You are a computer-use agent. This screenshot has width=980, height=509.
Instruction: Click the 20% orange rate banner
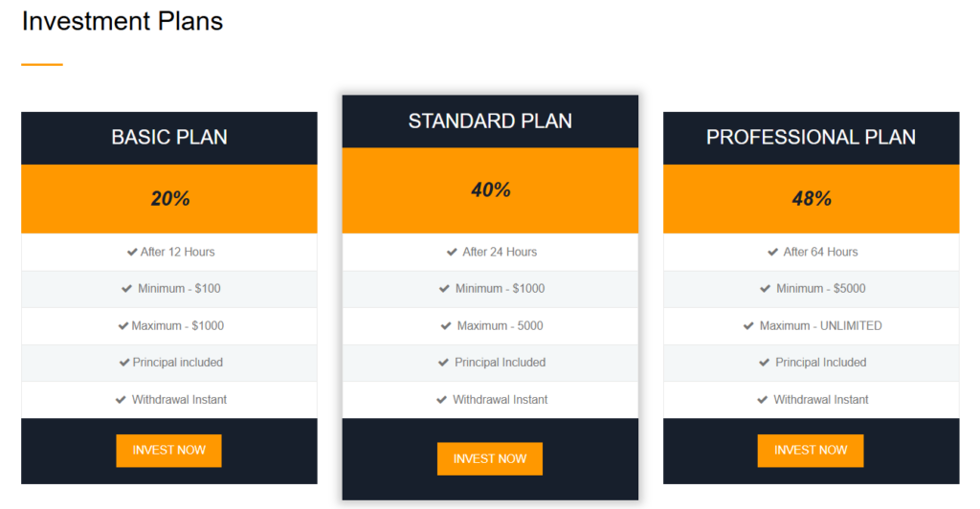(x=169, y=199)
